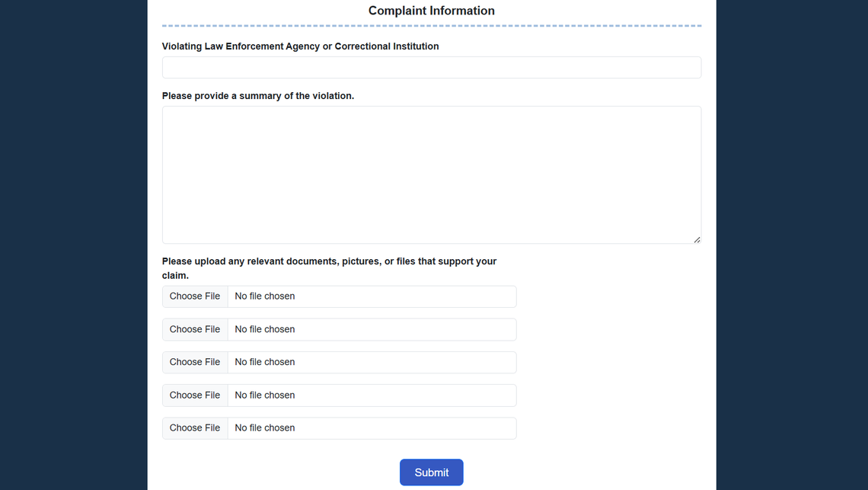Click the fifth Choose File button
Image resolution: width=868 pixels, height=490 pixels.
point(194,428)
